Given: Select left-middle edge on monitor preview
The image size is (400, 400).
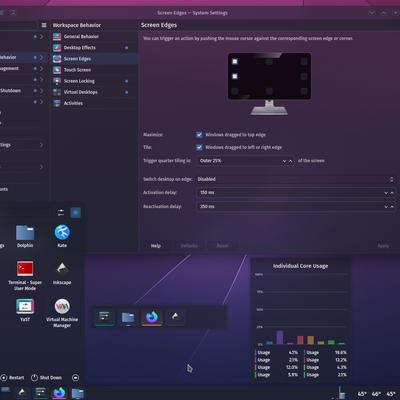Looking at the screenshot, I should (235, 76).
